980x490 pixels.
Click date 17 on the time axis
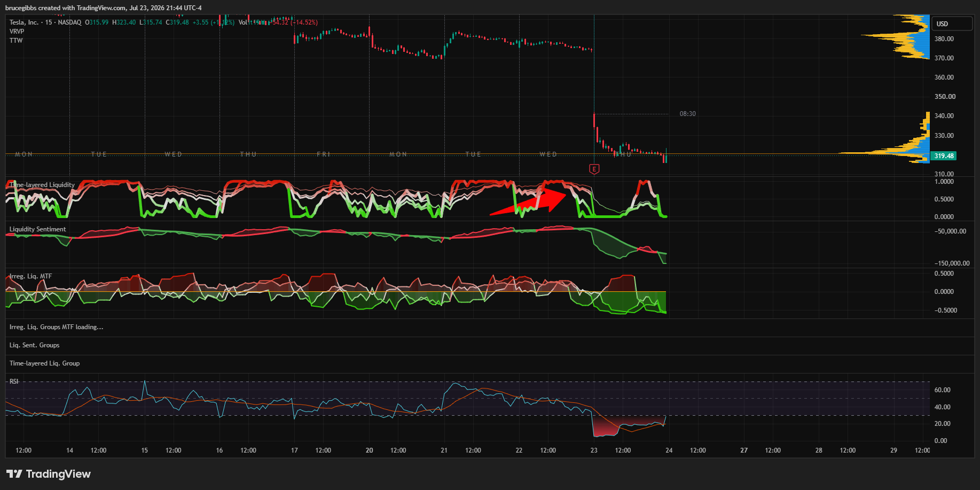pyautogui.click(x=294, y=450)
